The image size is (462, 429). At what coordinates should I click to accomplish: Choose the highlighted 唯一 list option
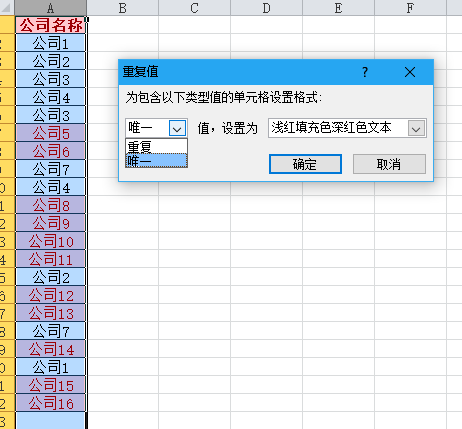[x=156, y=160]
